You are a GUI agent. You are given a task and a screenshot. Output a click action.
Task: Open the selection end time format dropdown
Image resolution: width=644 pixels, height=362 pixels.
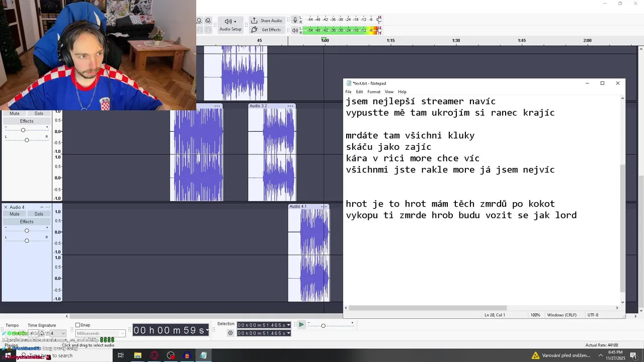(288, 333)
